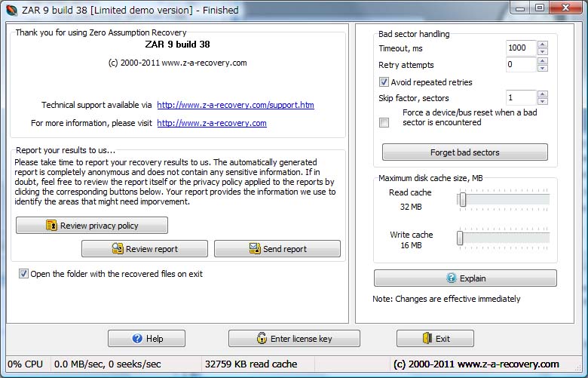Close the ZAR window
Viewport: 588px width, 378px height.
point(566,8)
